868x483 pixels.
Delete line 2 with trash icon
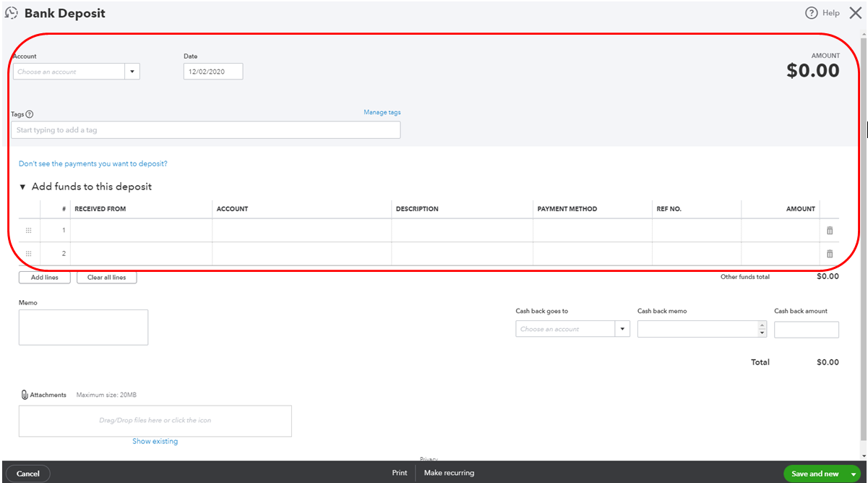click(830, 254)
